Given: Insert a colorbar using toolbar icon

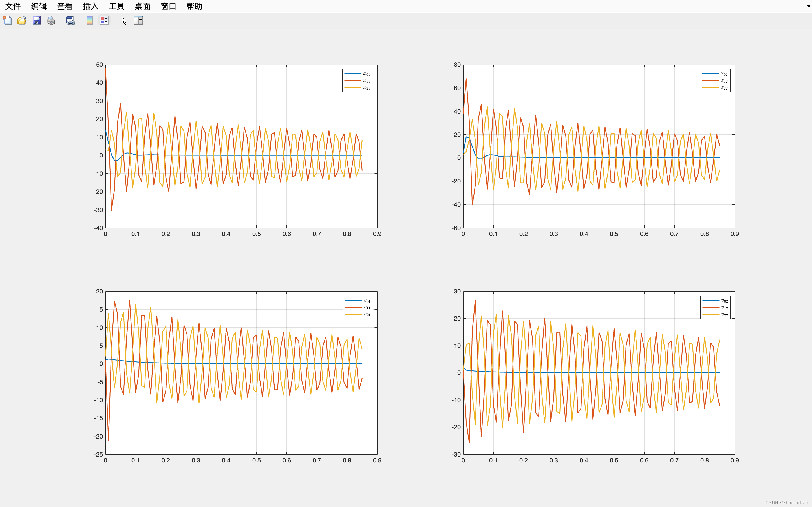Looking at the screenshot, I should (90, 21).
